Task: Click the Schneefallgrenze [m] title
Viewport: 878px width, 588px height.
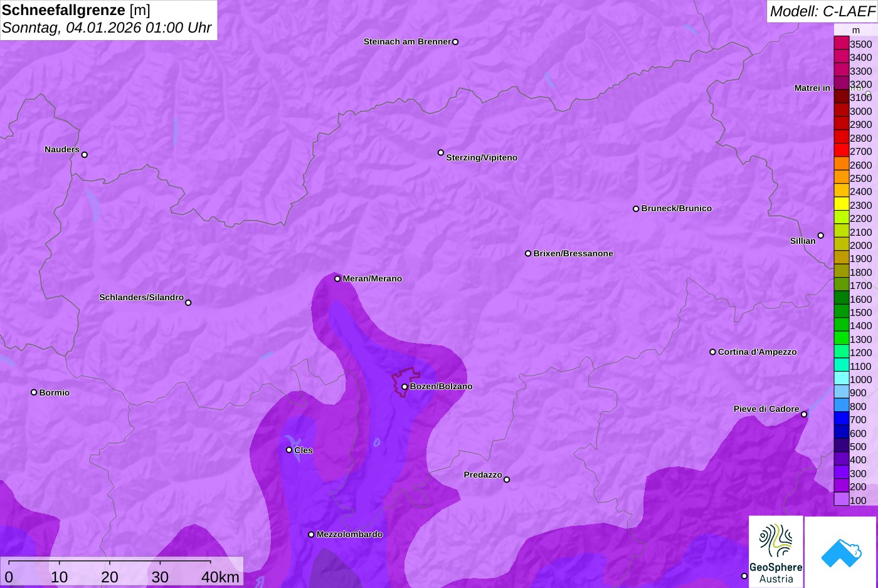Action: tap(76, 10)
